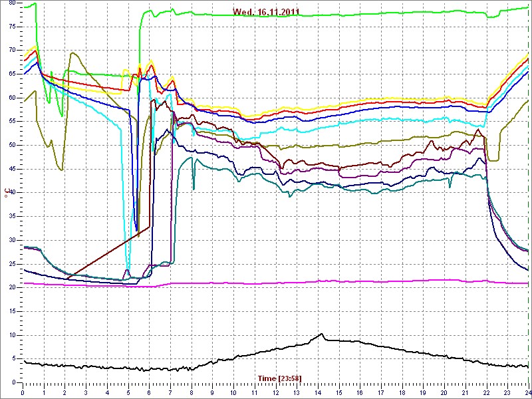Screen dimensions: 532x399
Task: Select hour 6 on the time axis
Action: [x=149, y=392]
